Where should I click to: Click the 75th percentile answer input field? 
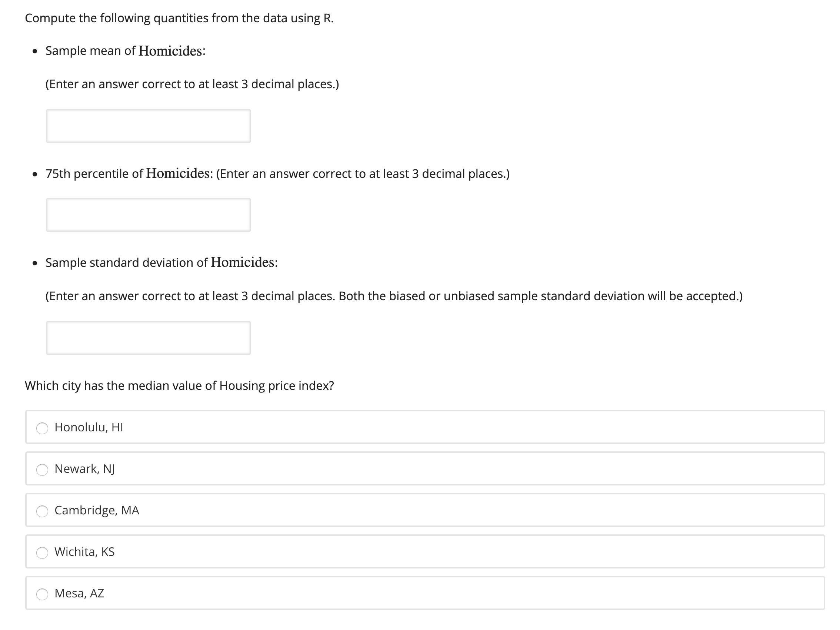[x=148, y=214]
